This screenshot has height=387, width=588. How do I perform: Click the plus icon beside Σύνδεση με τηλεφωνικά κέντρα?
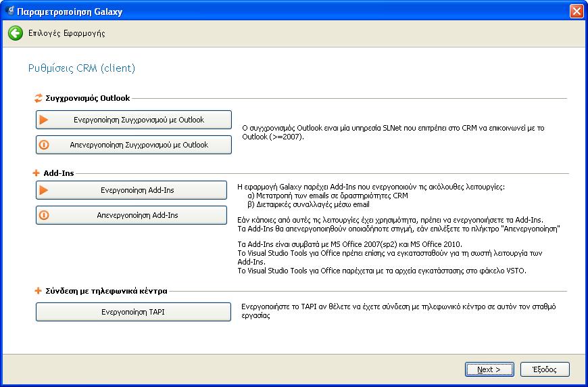coord(38,290)
